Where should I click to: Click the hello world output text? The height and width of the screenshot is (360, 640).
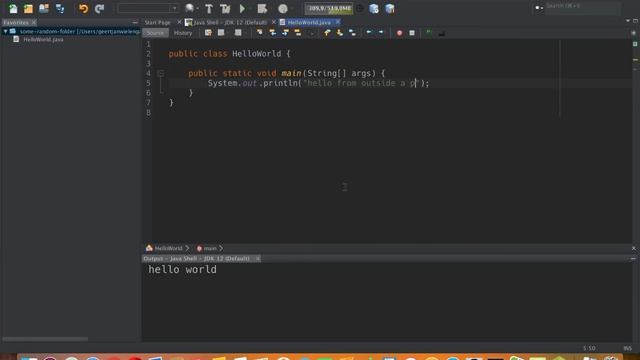[182, 269]
